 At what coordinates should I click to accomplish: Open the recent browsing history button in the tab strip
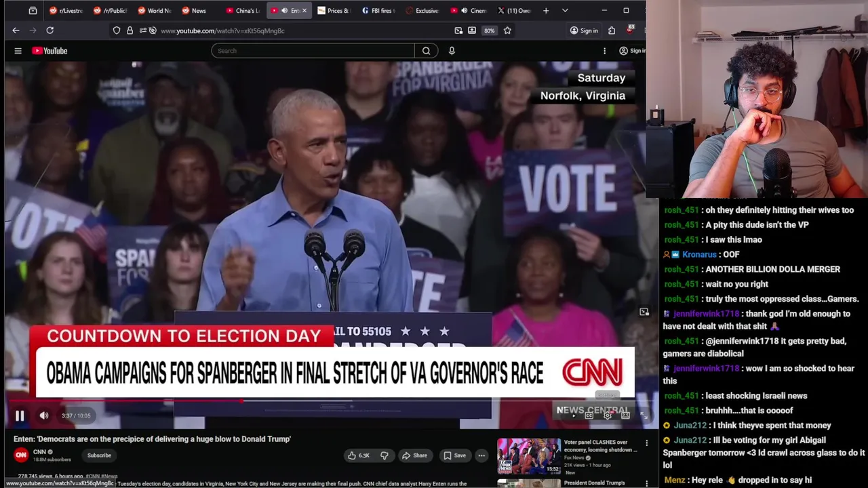pyautogui.click(x=33, y=11)
